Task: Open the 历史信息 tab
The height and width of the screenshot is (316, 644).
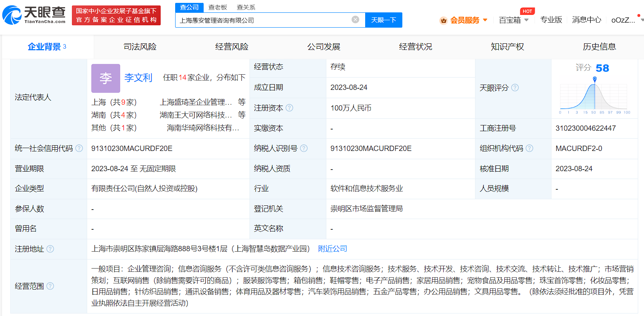Action: coord(599,47)
